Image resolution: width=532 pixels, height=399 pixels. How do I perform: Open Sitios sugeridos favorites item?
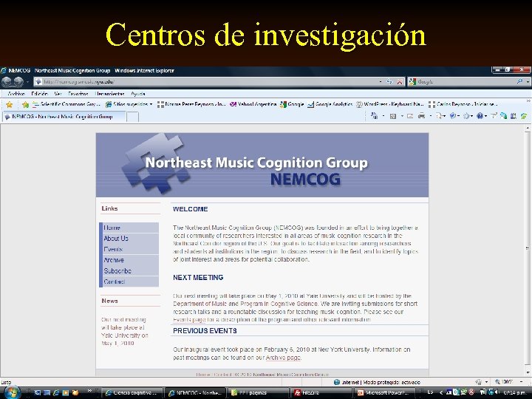[129, 104]
